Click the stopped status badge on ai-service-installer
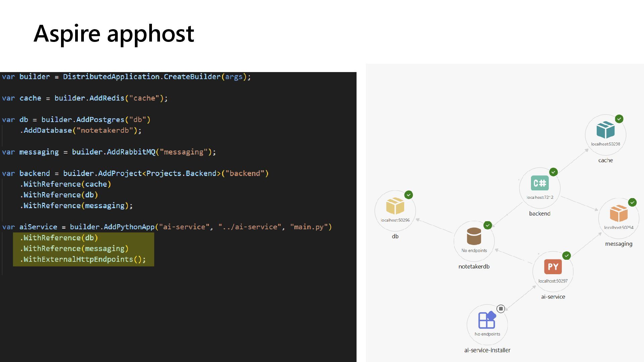644x362 pixels. [x=501, y=309]
